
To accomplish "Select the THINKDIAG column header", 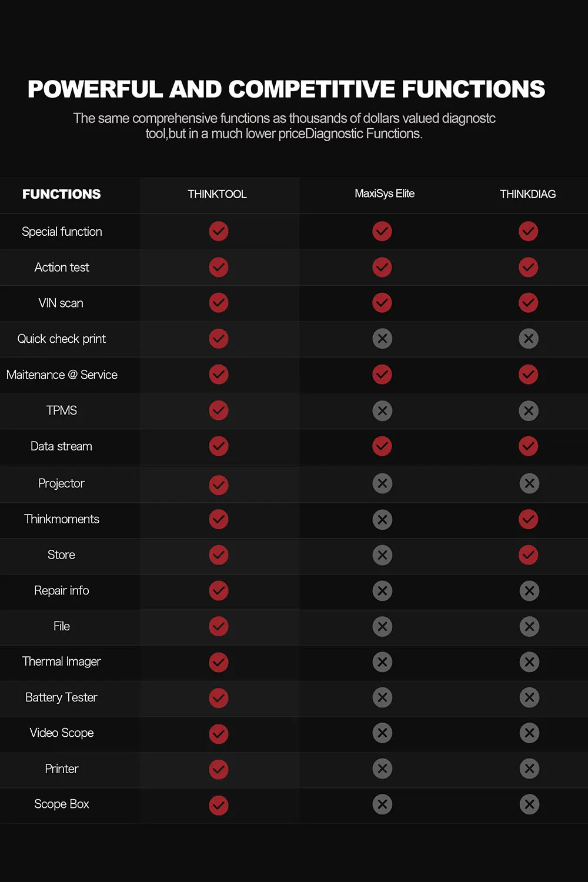I will point(527,194).
